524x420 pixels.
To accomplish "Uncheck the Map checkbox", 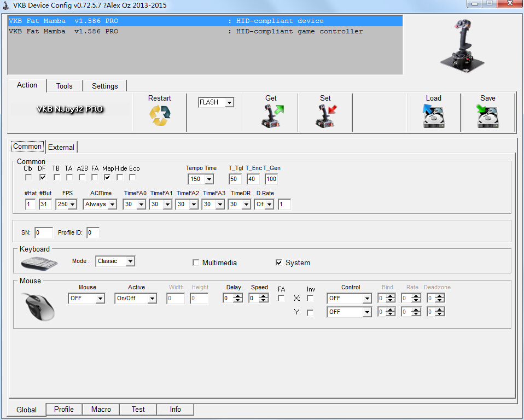I will pyautogui.click(x=107, y=177).
